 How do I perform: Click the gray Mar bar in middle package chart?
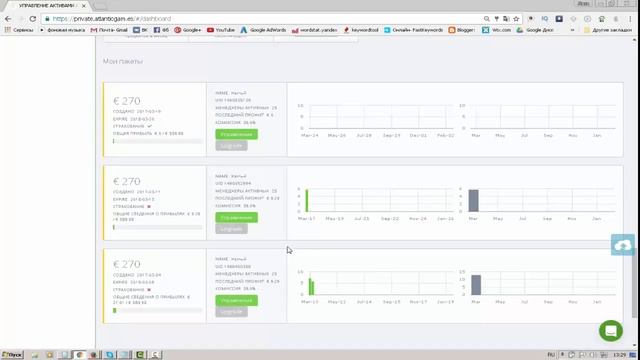(473, 201)
